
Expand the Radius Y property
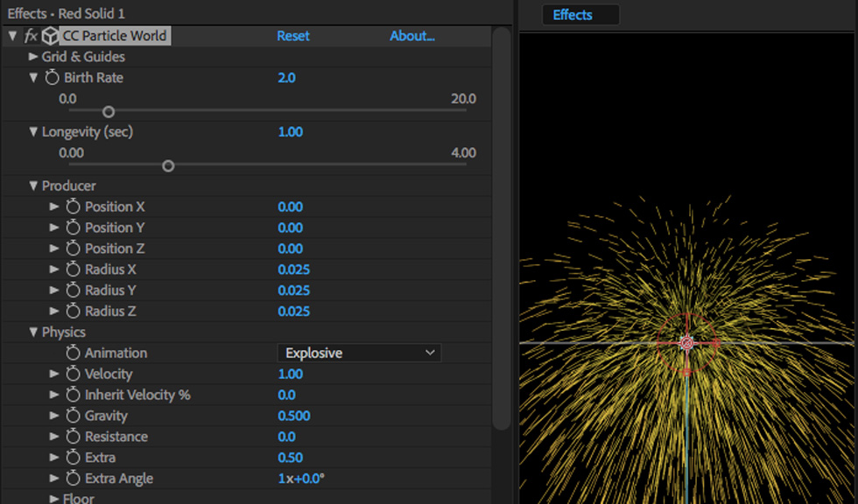pyautogui.click(x=53, y=290)
